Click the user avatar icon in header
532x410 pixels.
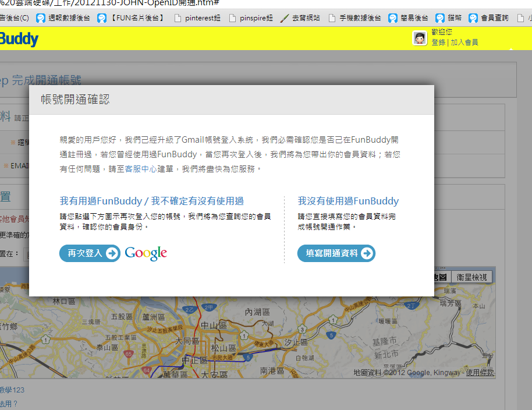coord(420,38)
